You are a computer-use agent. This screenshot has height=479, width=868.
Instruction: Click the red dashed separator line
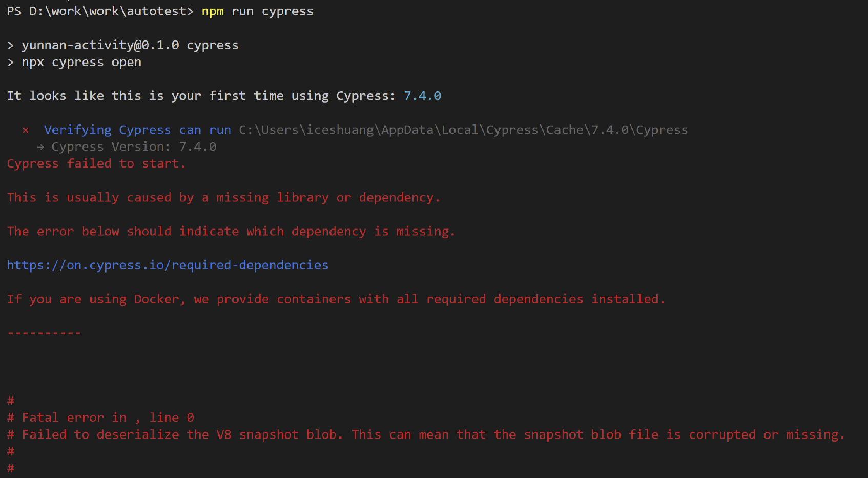pyautogui.click(x=44, y=333)
